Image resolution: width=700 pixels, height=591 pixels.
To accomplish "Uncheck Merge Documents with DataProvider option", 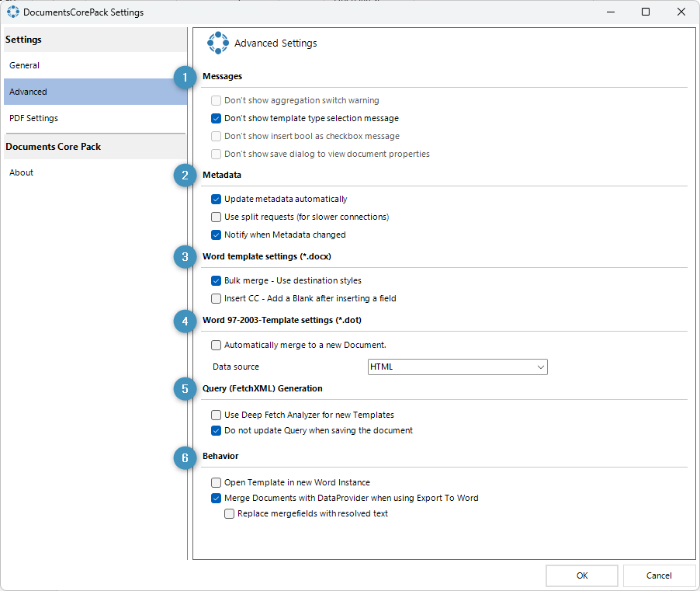I will [x=216, y=498].
